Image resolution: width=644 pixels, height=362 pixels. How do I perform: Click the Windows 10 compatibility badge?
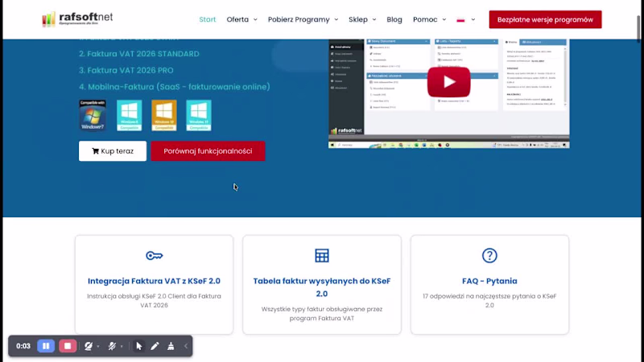[x=164, y=115]
